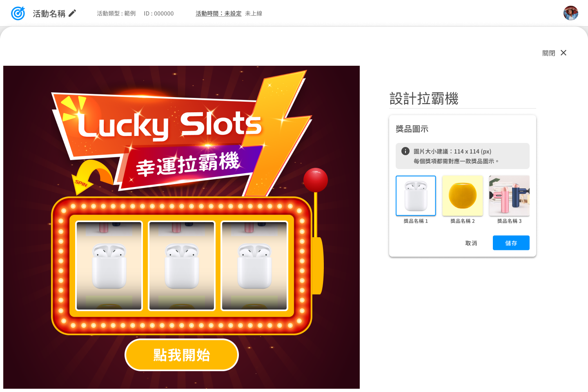The width and height of the screenshot is (588, 392).
Task: Click the first slot reel with AirPods
Action: (109, 266)
